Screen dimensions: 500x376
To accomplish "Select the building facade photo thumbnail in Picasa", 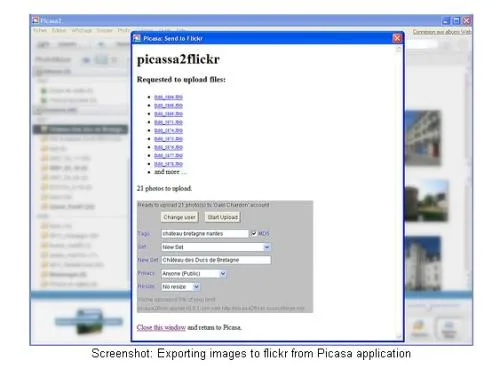I will 423,138.
